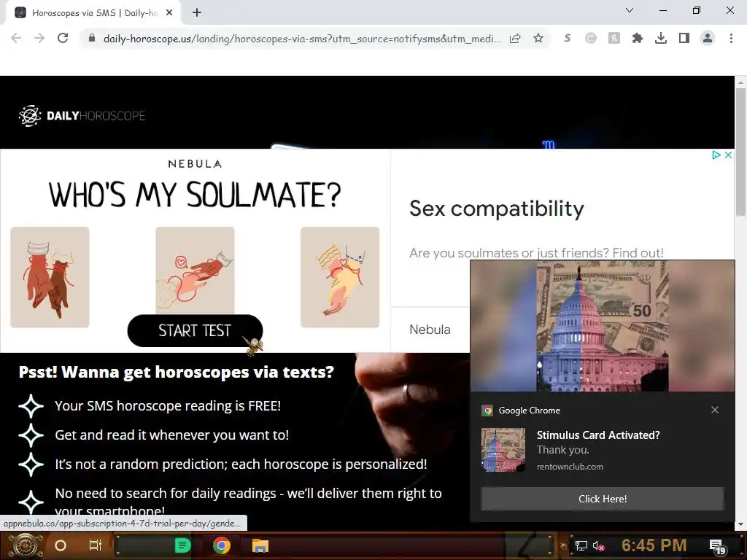Click the large Capitol notification image
Viewport: 747px width, 560px height.
602,326
